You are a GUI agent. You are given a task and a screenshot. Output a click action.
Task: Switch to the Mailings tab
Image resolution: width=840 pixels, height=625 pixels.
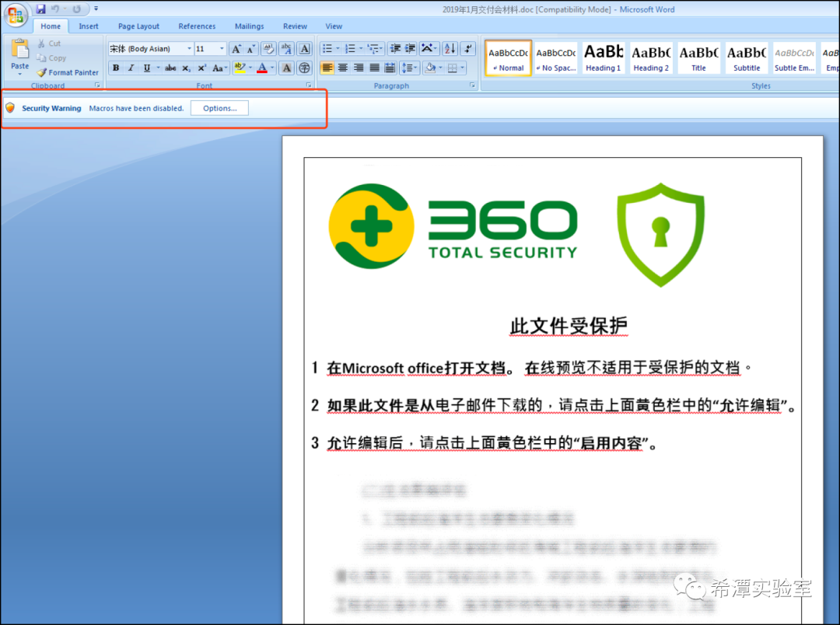pyautogui.click(x=249, y=26)
